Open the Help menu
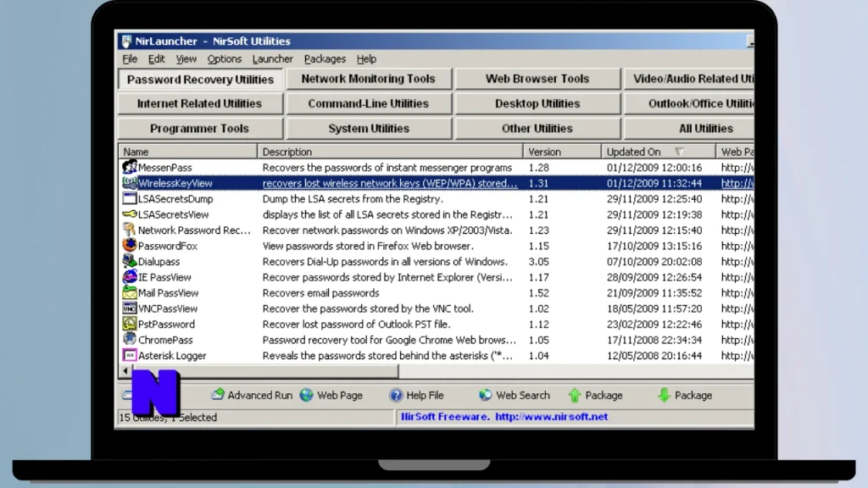This screenshot has height=488, width=868. tap(366, 58)
